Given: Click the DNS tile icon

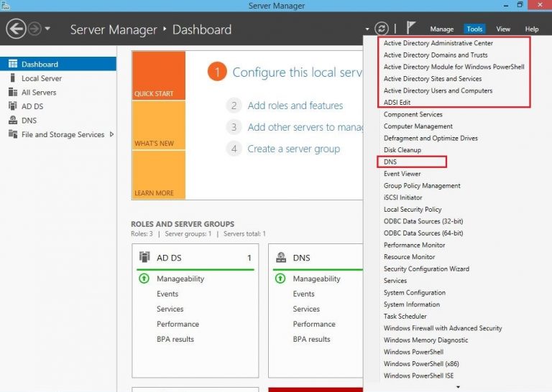Looking at the screenshot, I should [x=281, y=257].
